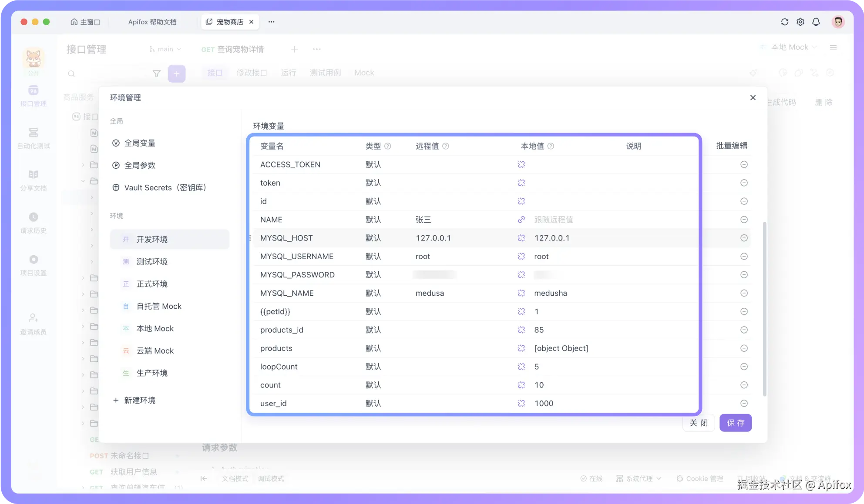864x504 pixels.
Task: Select 测试环境 in environment list
Action: click(x=152, y=261)
